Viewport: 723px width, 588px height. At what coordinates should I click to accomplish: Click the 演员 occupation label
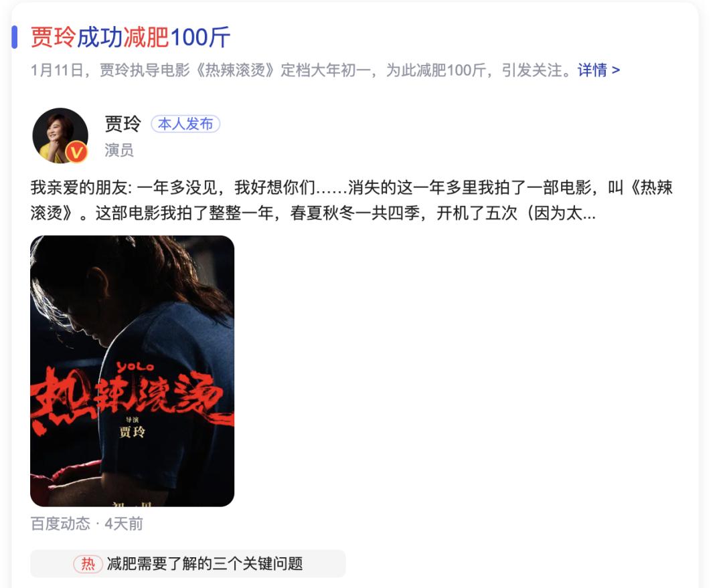[119, 151]
